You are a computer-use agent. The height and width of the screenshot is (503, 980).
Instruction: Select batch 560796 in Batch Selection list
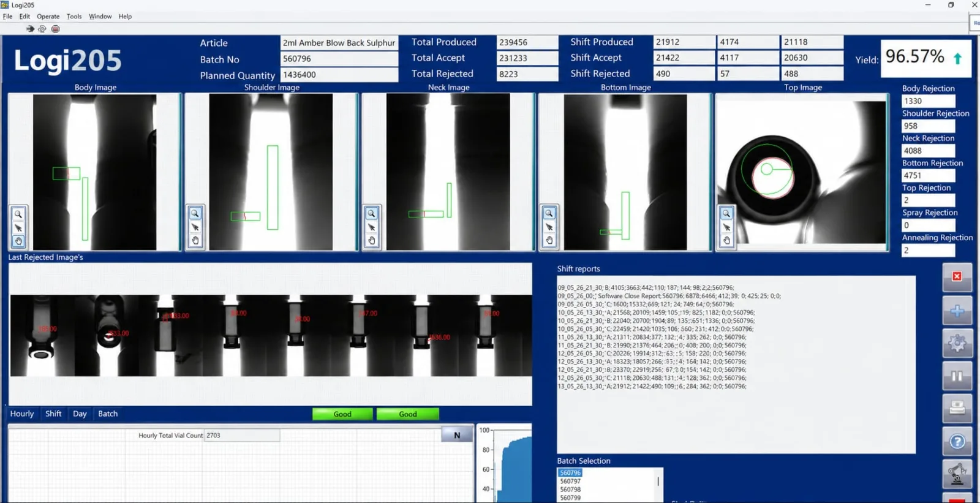click(x=570, y=473)
